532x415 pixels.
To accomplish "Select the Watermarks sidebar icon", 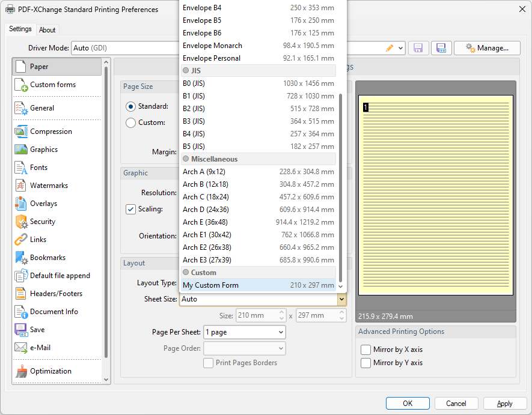I will 21,186.
